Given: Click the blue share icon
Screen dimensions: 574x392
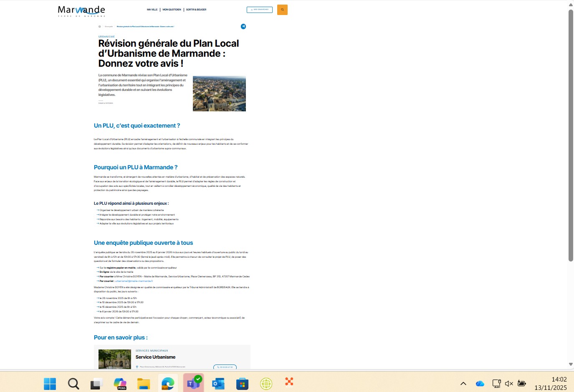Looking at the screenshot, I should tap(243, 26).
